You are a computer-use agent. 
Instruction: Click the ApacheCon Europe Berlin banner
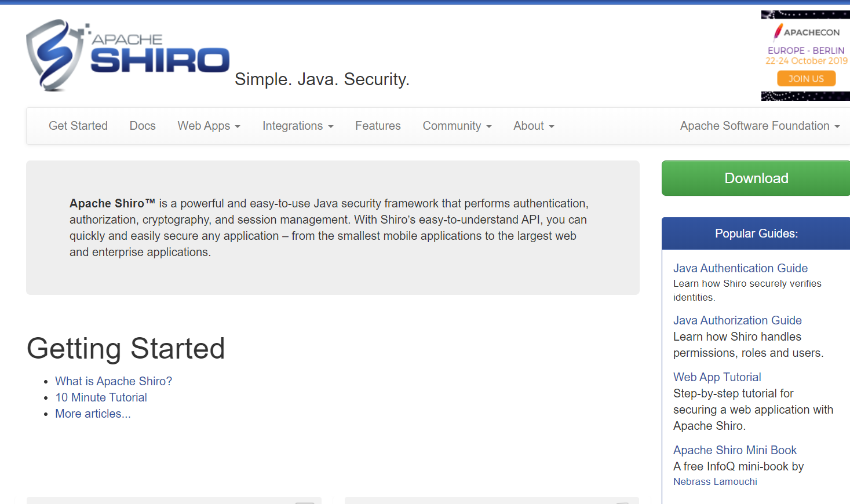pos(805,56)
